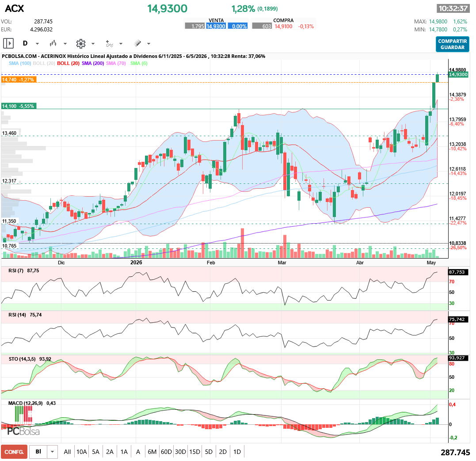Expand the timeframe D dropdown arrow
Viewport: 476px width, 461px height.
pos(37,44)
